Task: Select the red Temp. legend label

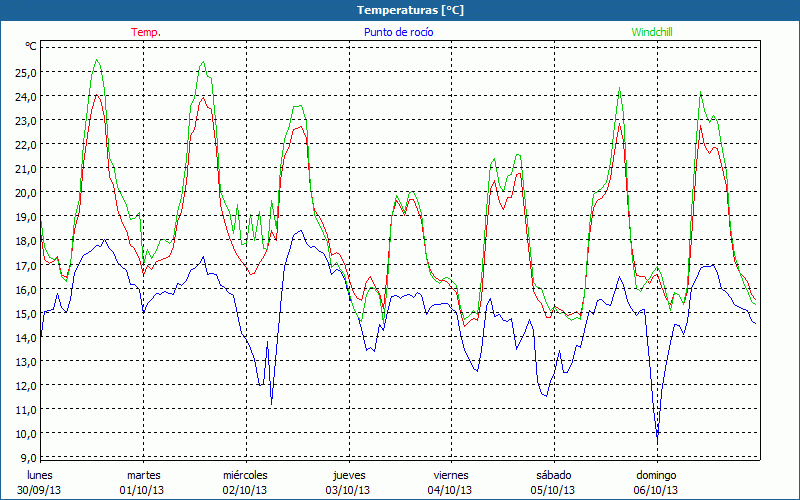Action: (x=145, y=32)
